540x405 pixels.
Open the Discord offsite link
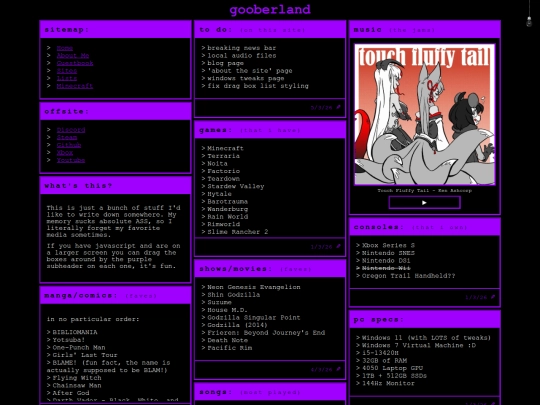pyautogui.click(x=71, y=130)
